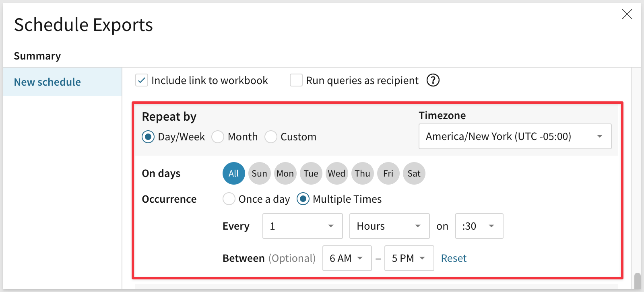Image resolution: width=644 pixels, height=292 pixels.
Task: Choose Once a day occurrence
Action: click(229, 199)
